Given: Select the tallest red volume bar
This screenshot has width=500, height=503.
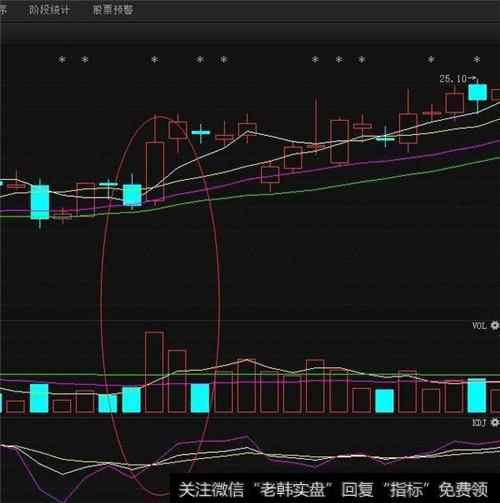Looking at the screenshot, I should [x=154, y=372].
